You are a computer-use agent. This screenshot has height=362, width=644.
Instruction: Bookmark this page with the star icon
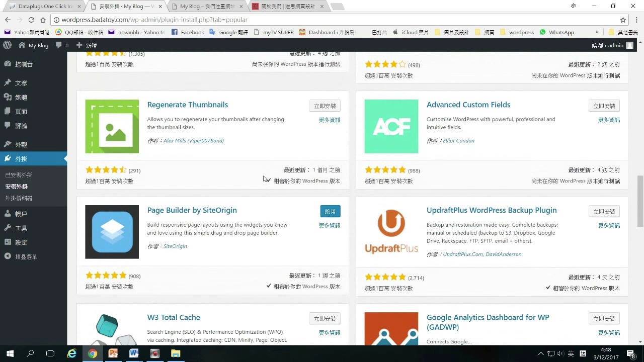point(623,20)
